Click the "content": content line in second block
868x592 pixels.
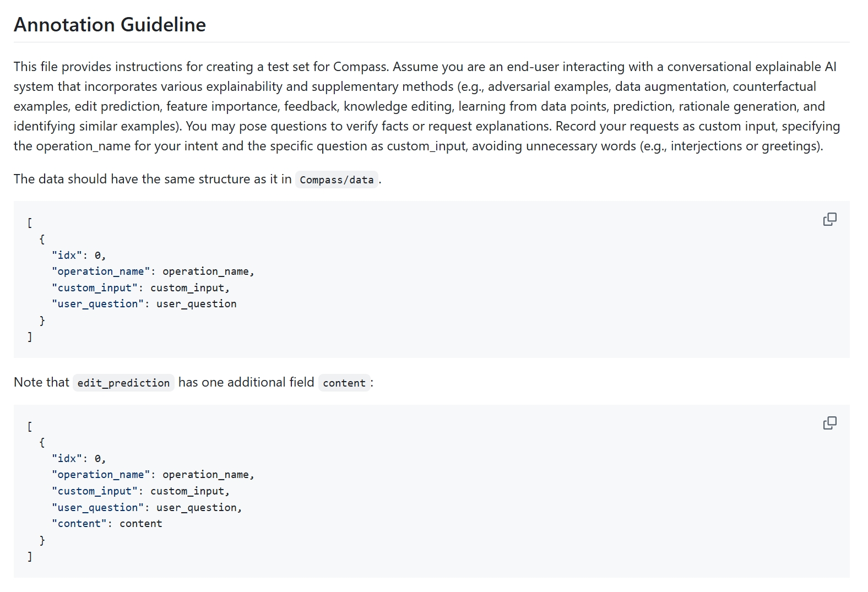107,523
